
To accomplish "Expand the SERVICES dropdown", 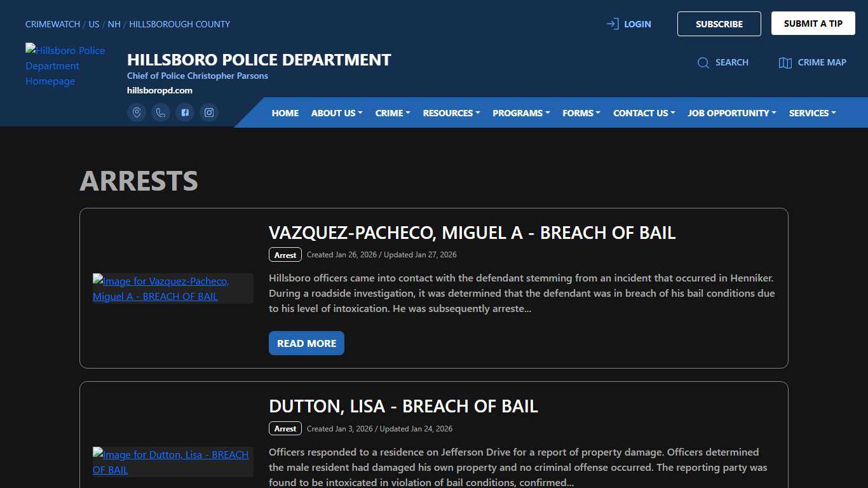I will pos(811,112).
